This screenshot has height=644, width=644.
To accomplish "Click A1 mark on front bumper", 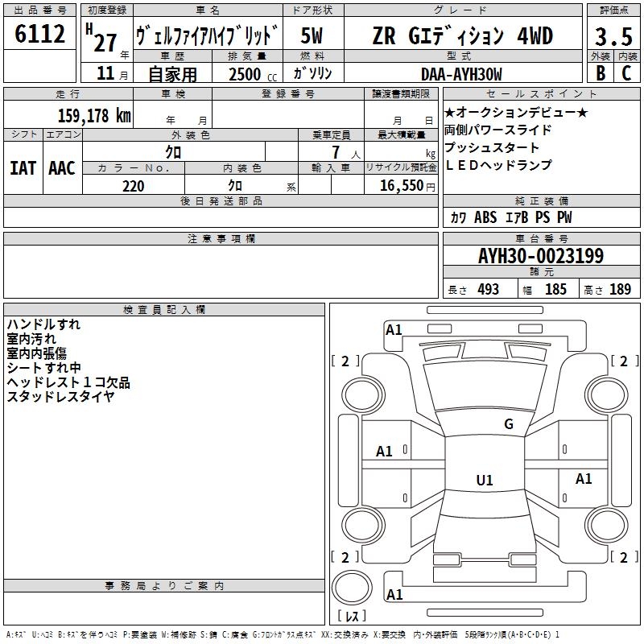I will (x=394, y=330).
